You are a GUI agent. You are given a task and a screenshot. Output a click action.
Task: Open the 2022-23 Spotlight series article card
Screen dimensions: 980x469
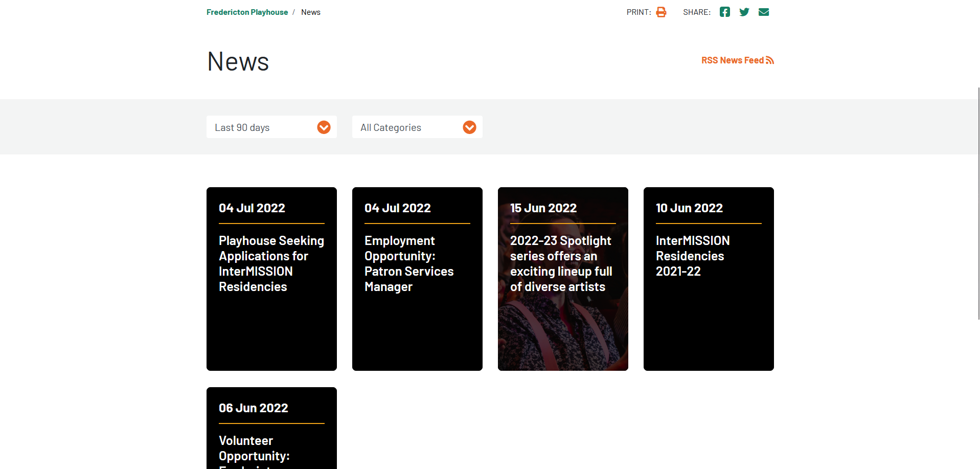pos(561,264)
